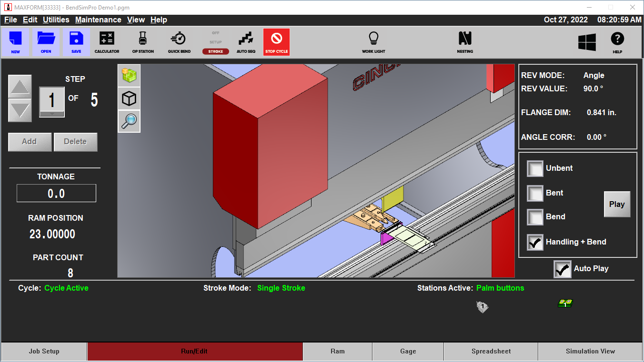This screenshot has height=362, width=644.
Task: Open the OP STATION settings
Action: pos(143,42)
